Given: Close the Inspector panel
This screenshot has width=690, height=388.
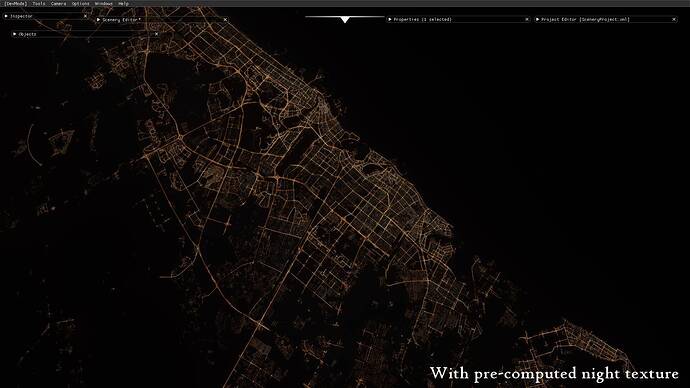Looking at the screenshot, I should 85,16.
